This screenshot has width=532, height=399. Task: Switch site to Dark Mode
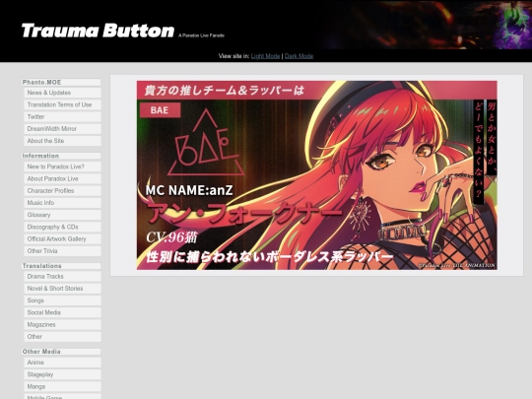(x=299, y=56)
